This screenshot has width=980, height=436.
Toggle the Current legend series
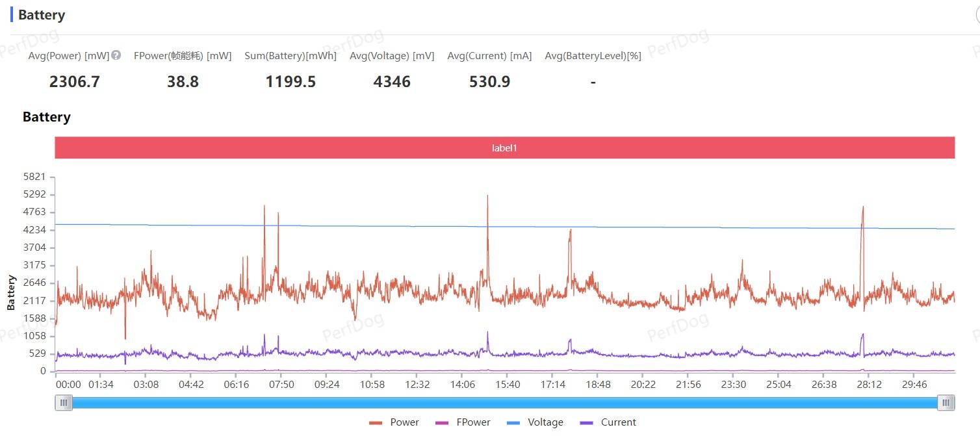[x=608, y=422]
